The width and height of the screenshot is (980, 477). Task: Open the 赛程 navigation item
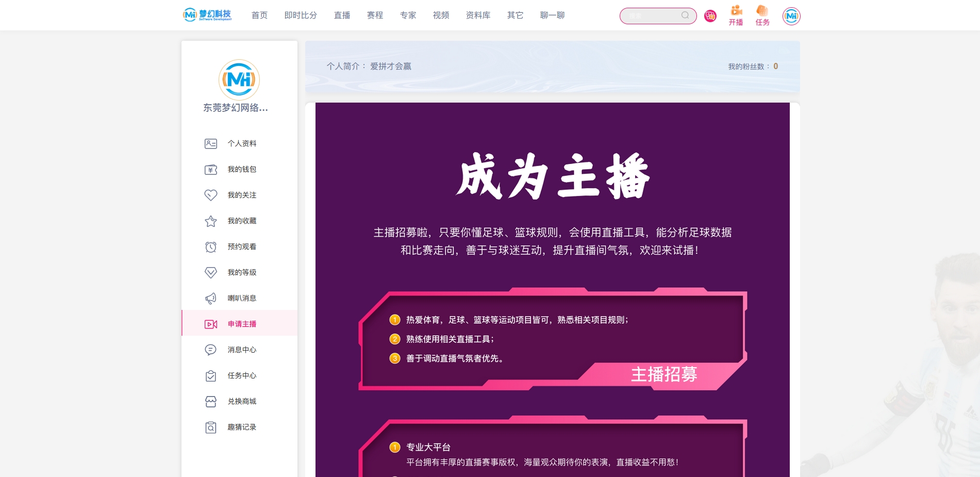click(375, 15)
